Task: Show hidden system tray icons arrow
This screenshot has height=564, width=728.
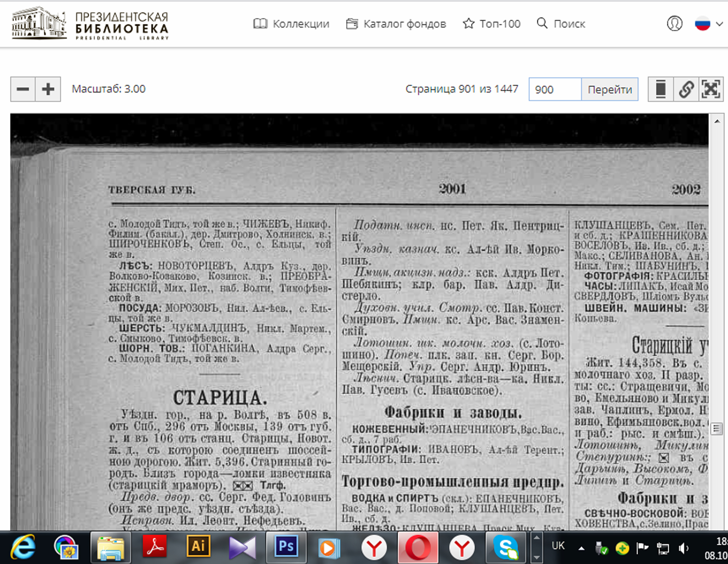Action: [x=581, y=548]
